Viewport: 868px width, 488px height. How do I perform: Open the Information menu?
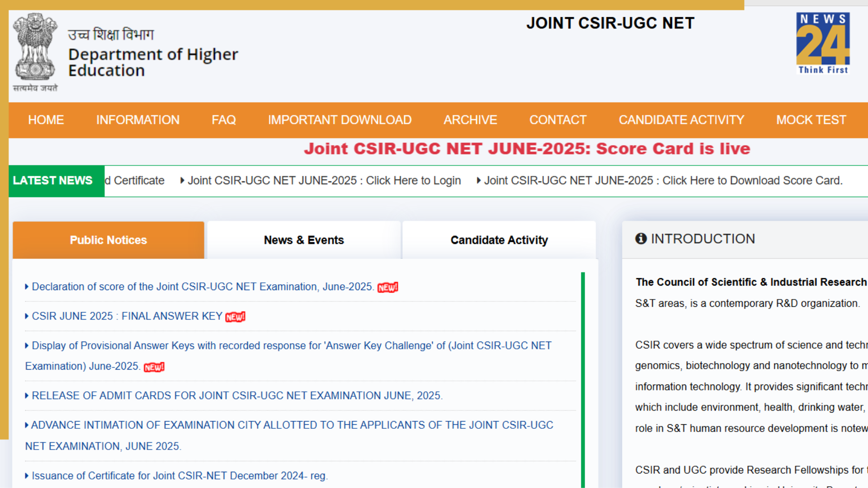tap(137, 120)
